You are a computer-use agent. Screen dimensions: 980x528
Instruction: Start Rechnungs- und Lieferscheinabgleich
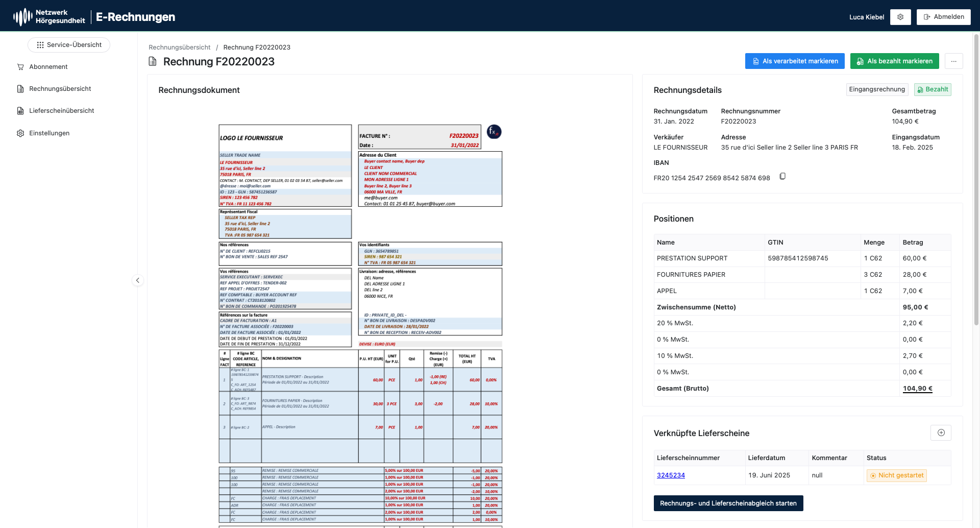coord(728,503)
